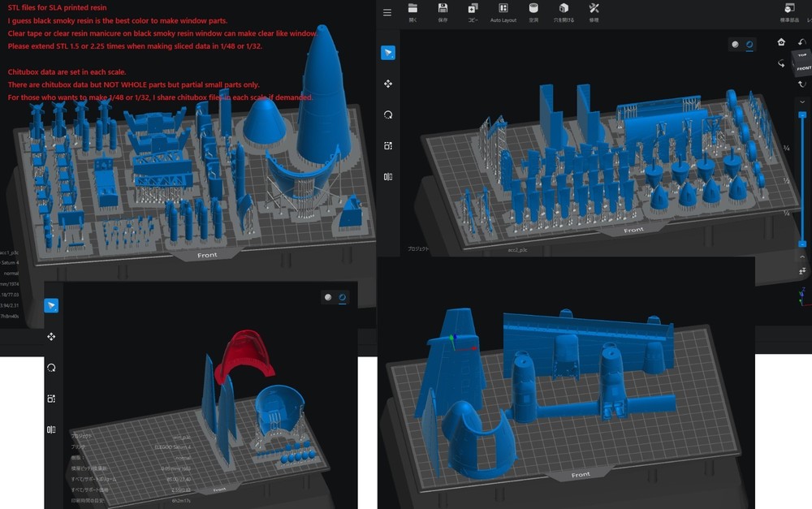Click the 保存 save disk icon

coord(443,9)
